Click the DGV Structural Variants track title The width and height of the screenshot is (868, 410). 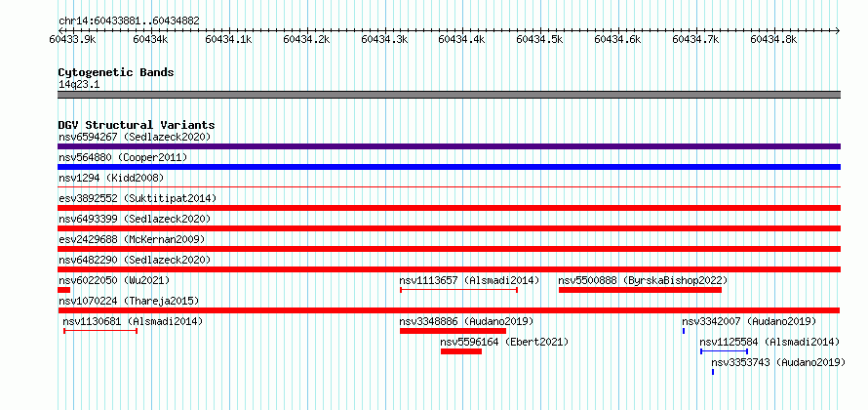137,125
